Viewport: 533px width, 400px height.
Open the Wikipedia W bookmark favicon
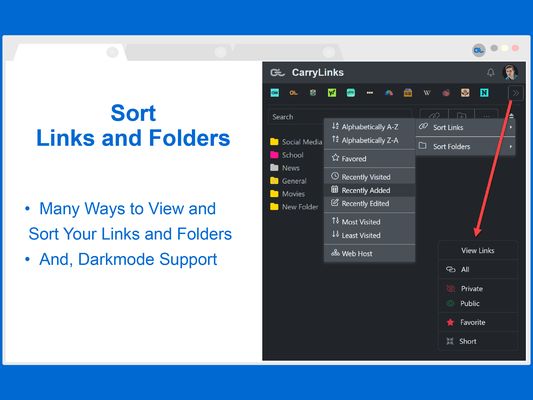[x=427, y=92]
